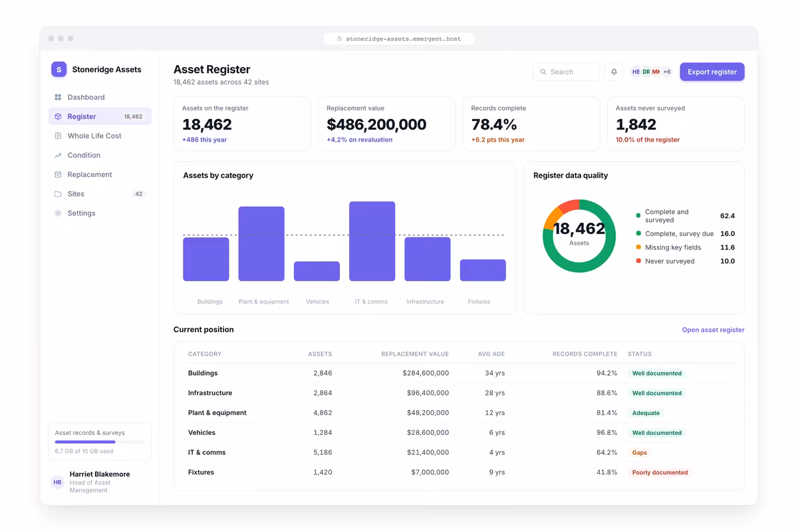Open notifications with the bell icon
Image resolution: width=798 pixels, height=532 pixels.
click(x=614, y=72)
